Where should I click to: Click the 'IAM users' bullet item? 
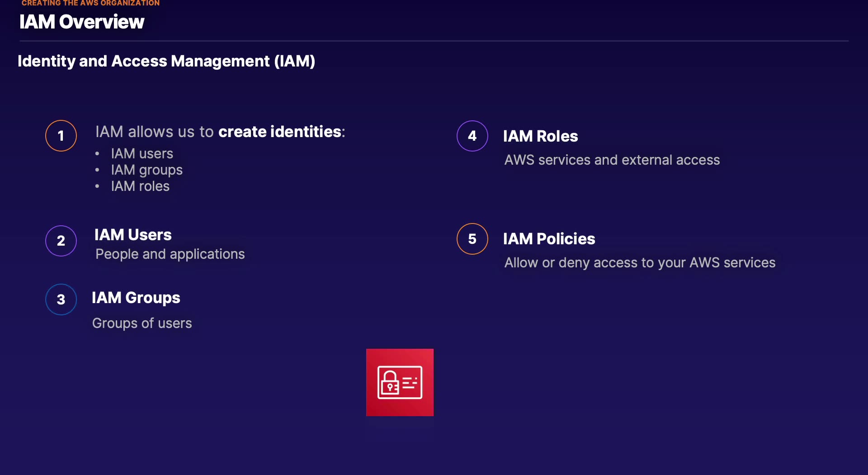click(x=142, y=154)
